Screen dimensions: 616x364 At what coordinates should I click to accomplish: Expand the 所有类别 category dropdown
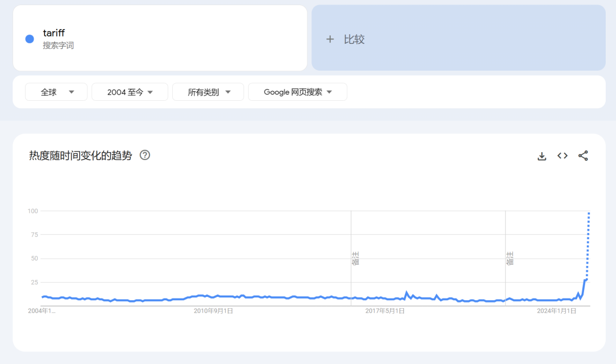click(x=208, y=92)
